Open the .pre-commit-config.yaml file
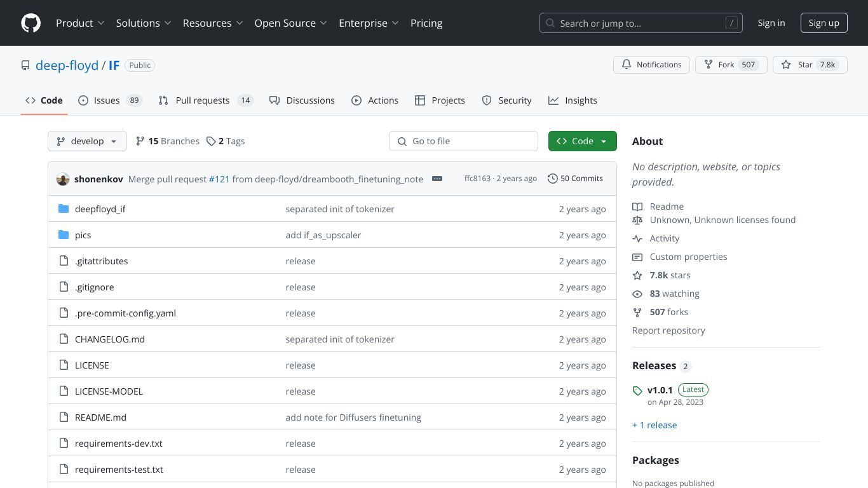The width and height of the screenshot is (868, 488). coord(125,313)
